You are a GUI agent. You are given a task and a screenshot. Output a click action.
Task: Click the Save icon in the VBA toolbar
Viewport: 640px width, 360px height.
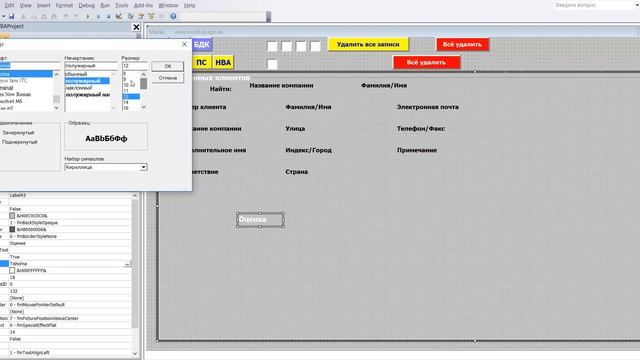click(x=11, y=16)
